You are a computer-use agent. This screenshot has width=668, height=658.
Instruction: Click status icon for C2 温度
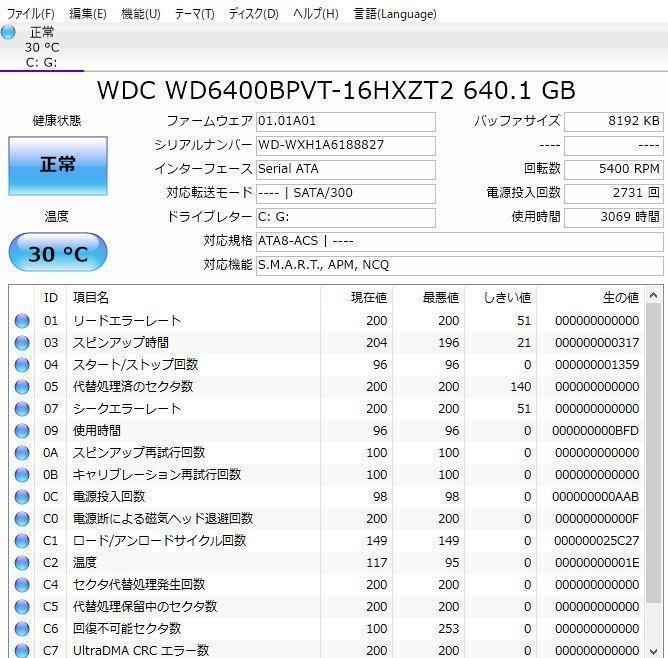(x=22, y=563)
